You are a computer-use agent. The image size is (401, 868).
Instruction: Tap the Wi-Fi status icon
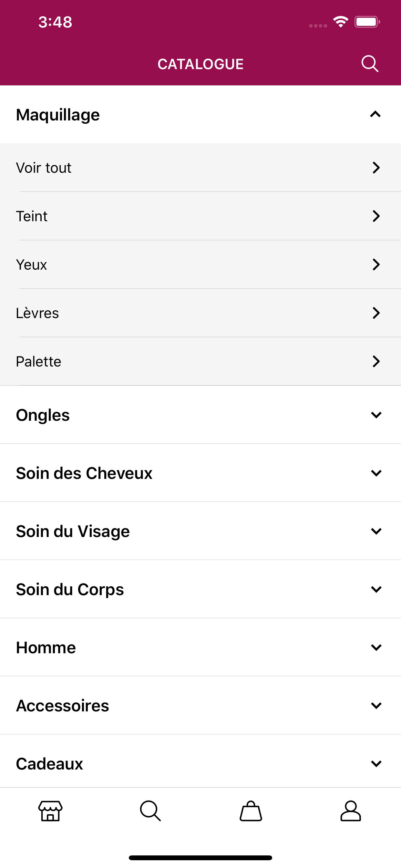340,22
